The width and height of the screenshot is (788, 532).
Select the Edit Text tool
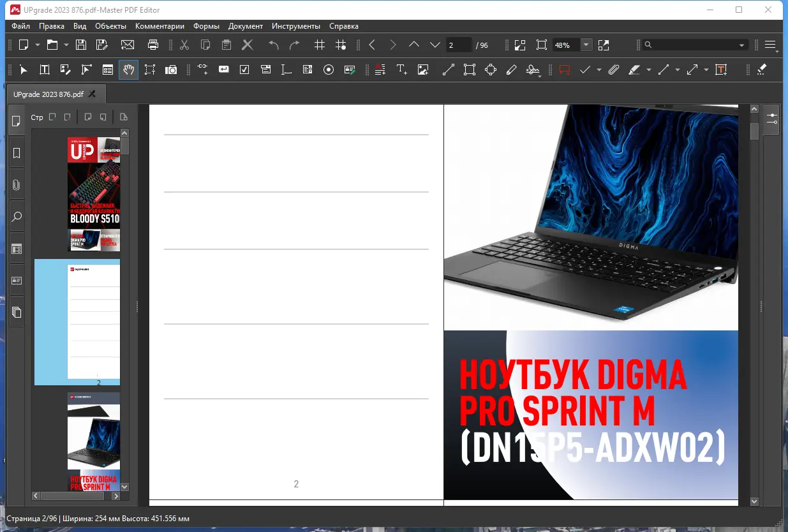click(x=45, y=70)
